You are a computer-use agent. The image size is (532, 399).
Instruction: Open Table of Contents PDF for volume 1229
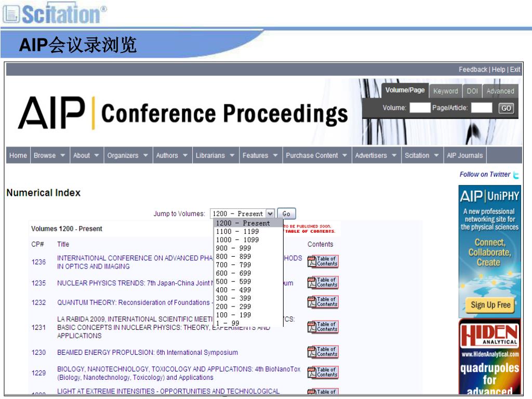click(x=323, y=373)
